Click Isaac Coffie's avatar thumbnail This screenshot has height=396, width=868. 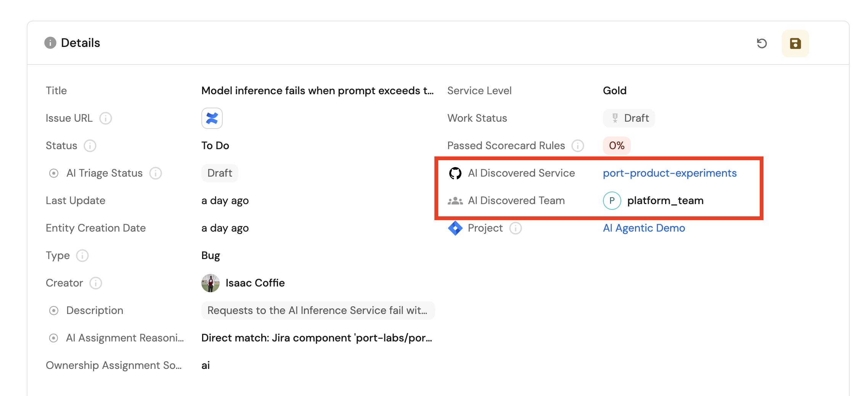coord(211,283)
